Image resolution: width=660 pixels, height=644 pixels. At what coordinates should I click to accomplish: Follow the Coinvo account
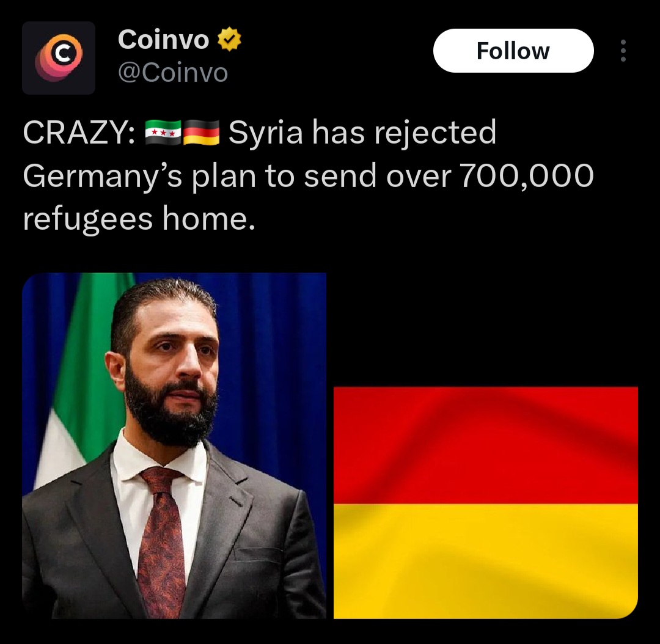pyautogui.click(x=513, y=51)
